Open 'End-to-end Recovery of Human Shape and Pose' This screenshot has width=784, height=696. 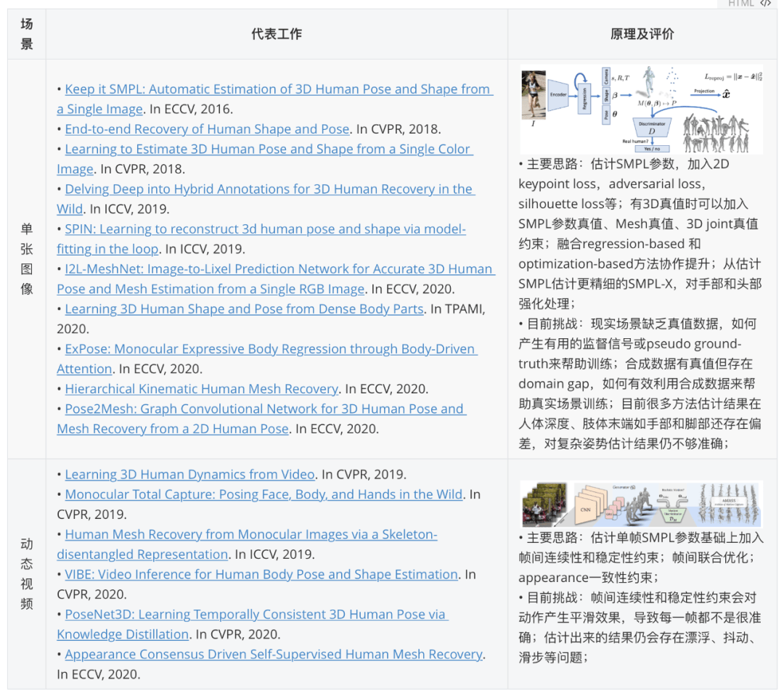pyautogui.click(x=207, y=129)
